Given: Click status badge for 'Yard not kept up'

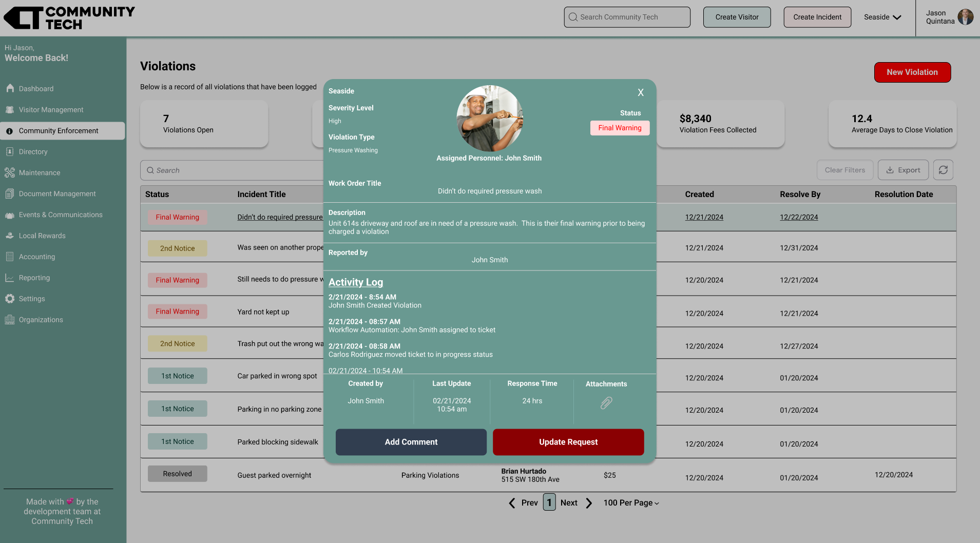Looking at the screenshot, I should point(178,312).
